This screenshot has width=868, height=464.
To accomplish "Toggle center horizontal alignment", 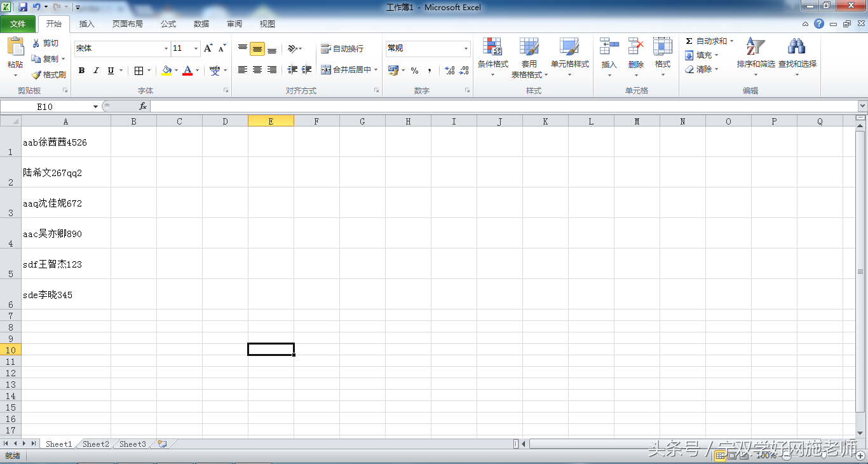I will 257,70.
